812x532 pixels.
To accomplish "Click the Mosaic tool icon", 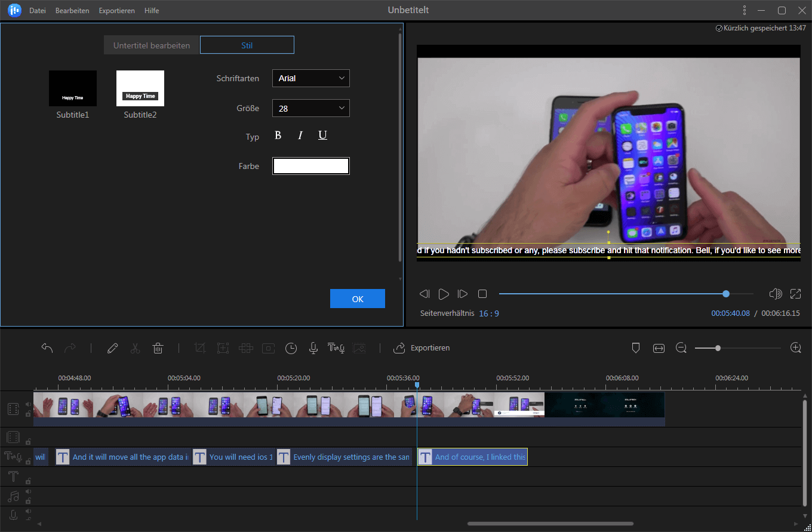I will pos(245,348).
